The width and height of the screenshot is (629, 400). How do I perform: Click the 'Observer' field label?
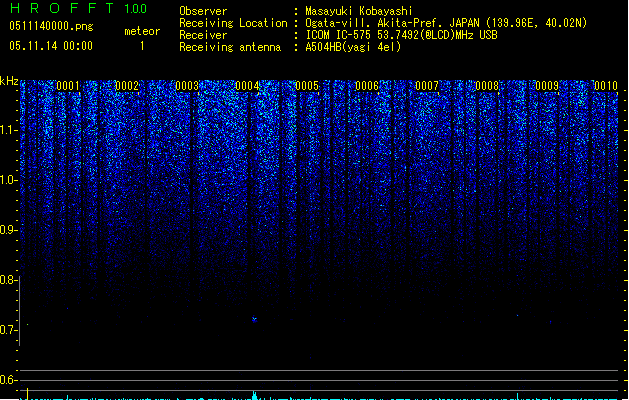tap(203, 11)
